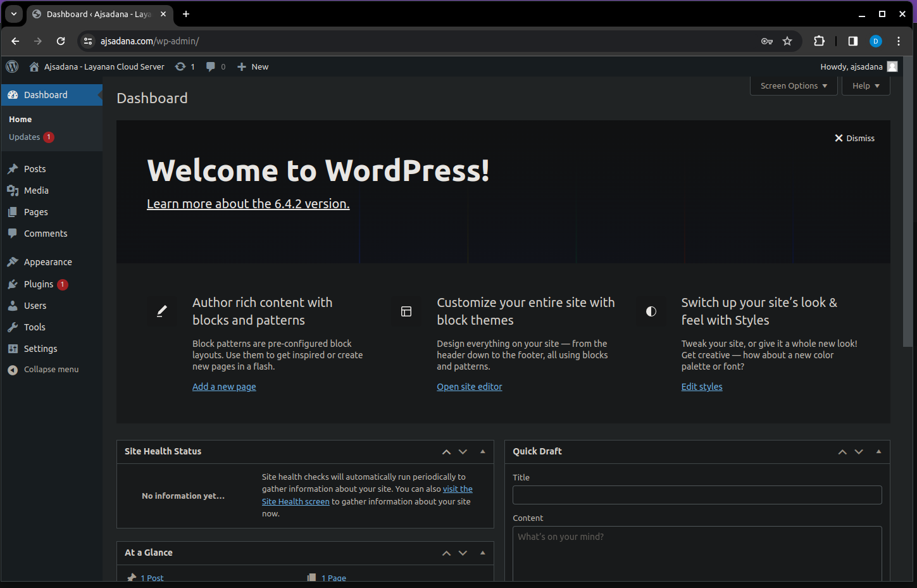Toggle the Site Health Status panel
Viewport: 917px width, 588px height.
(483, 451)
